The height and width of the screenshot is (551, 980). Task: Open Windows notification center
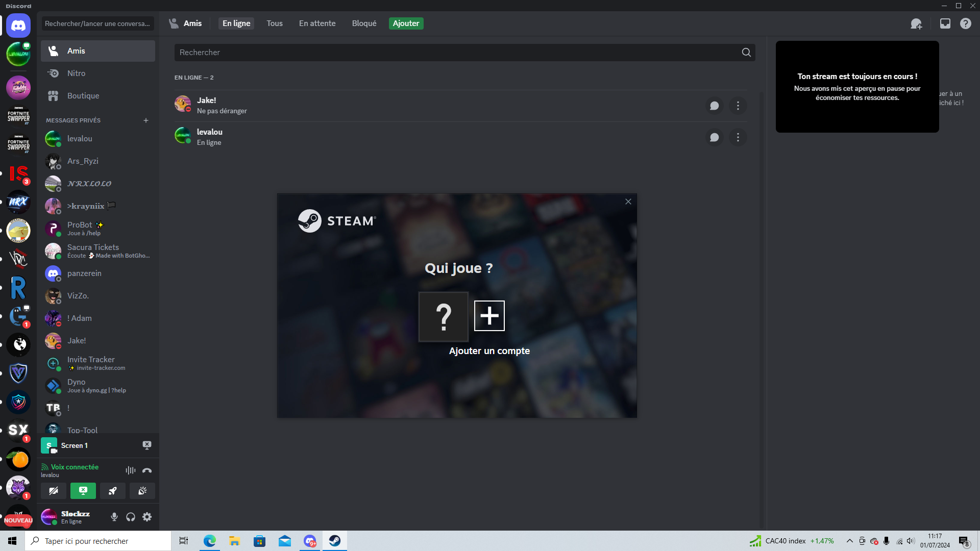964,541
